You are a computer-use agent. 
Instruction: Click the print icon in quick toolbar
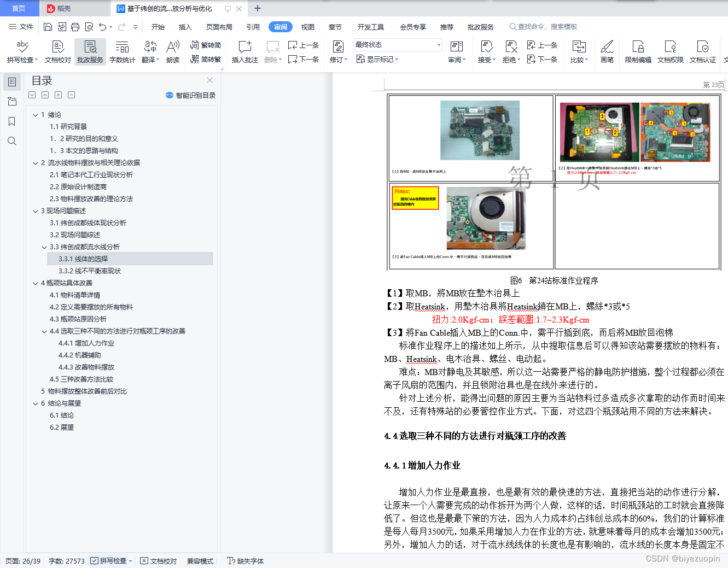click(x=75, y=27)
